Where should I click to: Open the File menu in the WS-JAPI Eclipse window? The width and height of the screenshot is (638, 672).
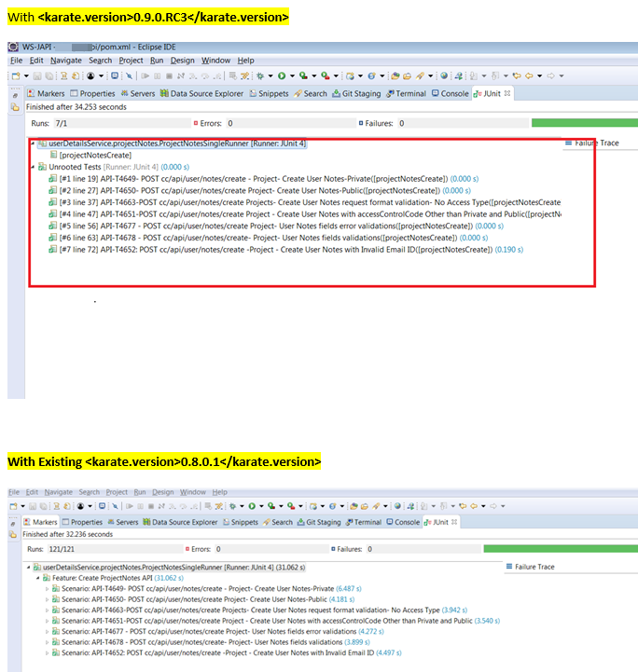(x=16, y=61)
